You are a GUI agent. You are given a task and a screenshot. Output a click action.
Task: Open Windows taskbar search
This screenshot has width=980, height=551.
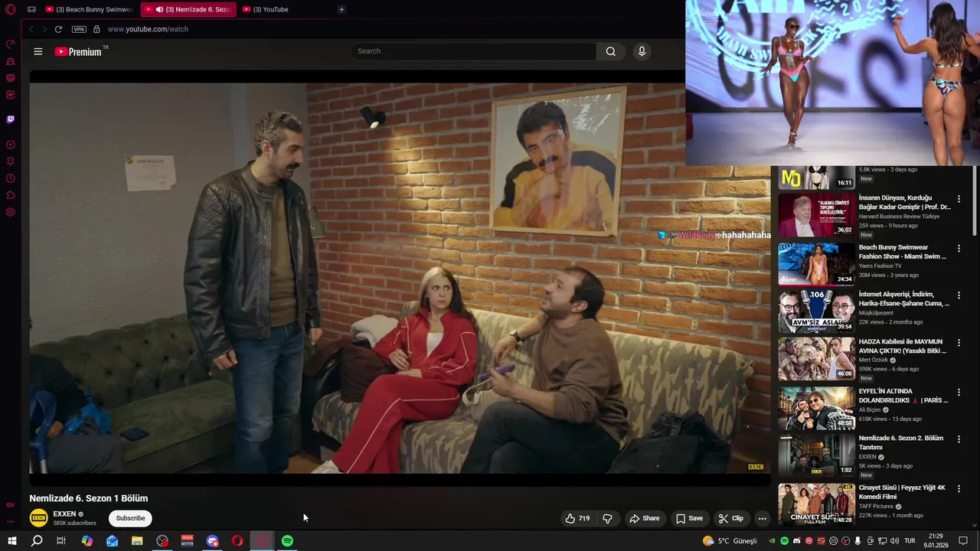(37, 541)
